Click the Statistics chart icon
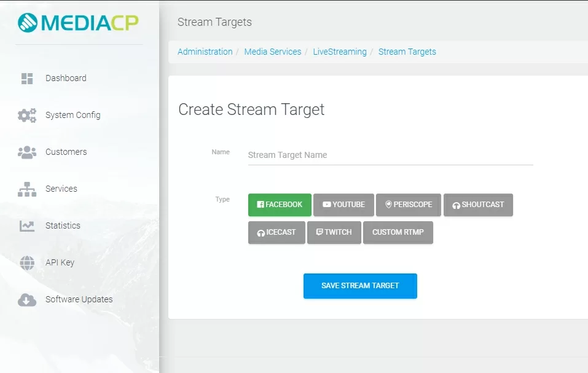 (x=27, y=226)
